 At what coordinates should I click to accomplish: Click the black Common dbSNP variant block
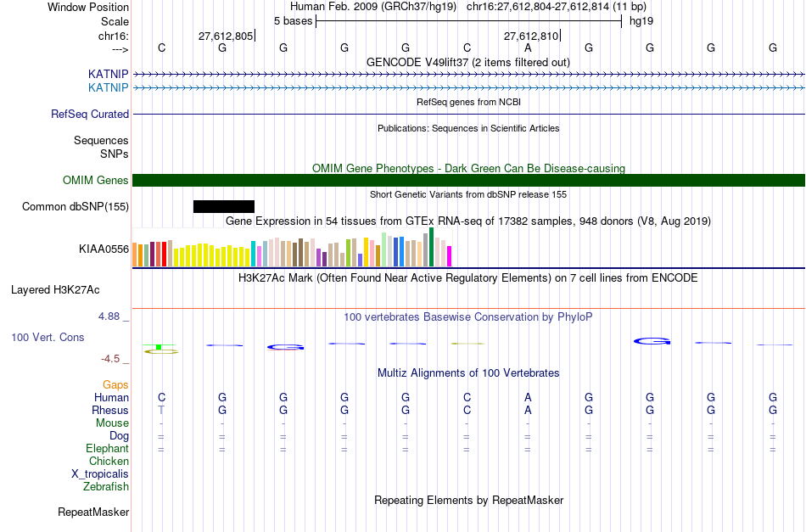(x=224, y=207)
